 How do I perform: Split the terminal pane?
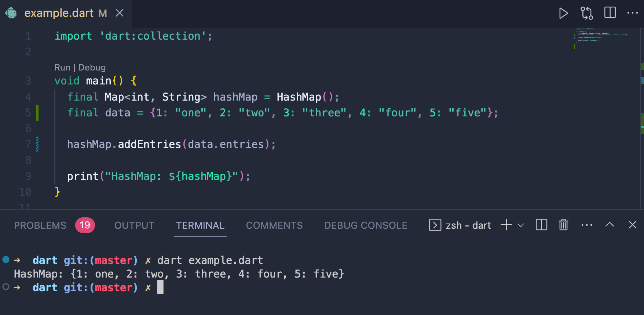tap(541, 225)
